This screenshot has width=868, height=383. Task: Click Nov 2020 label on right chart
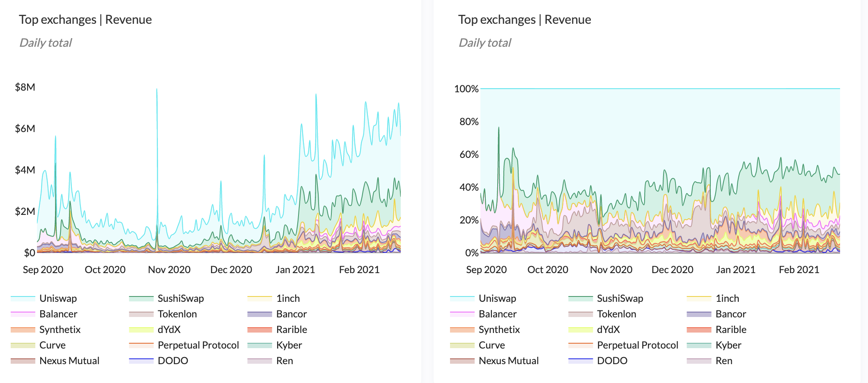coord(611,270)
